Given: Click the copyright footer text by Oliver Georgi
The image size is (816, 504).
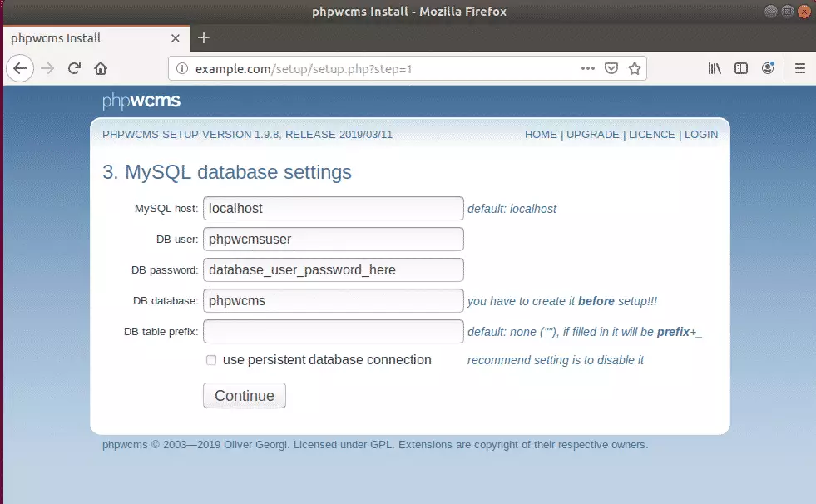Looking at the screenshot, I should [375, 445].
